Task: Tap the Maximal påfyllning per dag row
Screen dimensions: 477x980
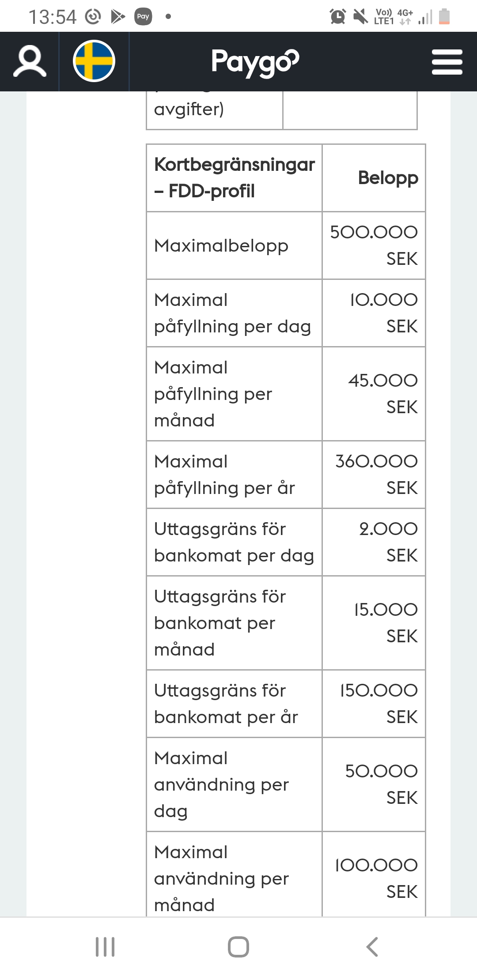Action: pos(232,313)
